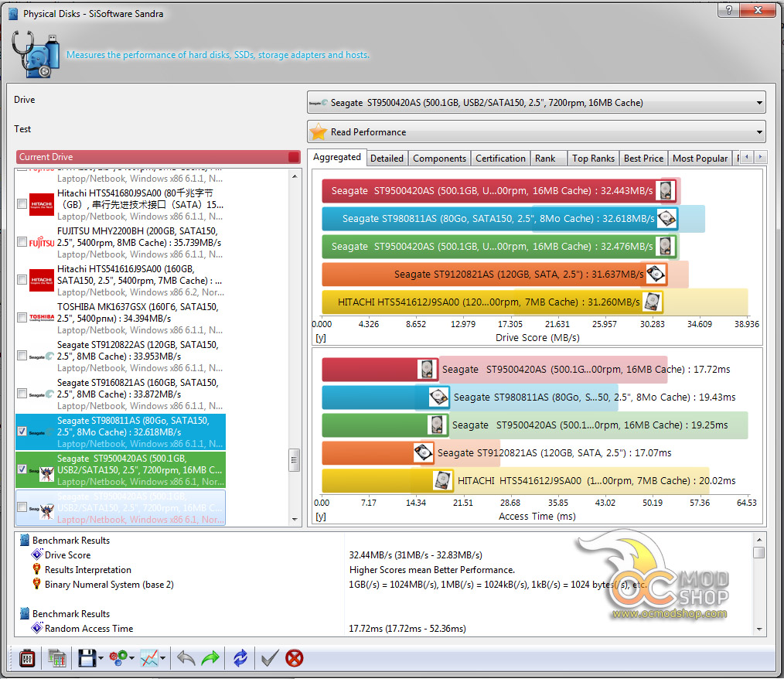
Task: Click the red square on Current Drive bar
Action: tap(294, 157)
